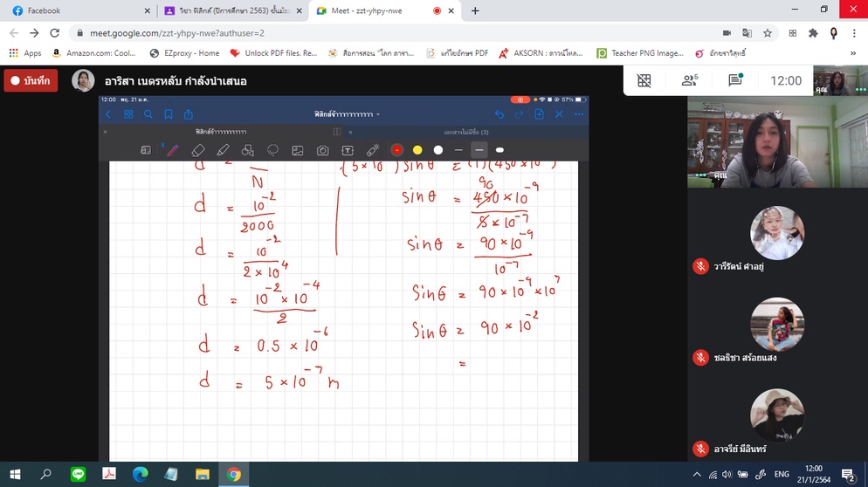Image resolution: width=868 pixels, height=487 pixels.
Task: Open the camera tool in toolbar
Action: 322,150
